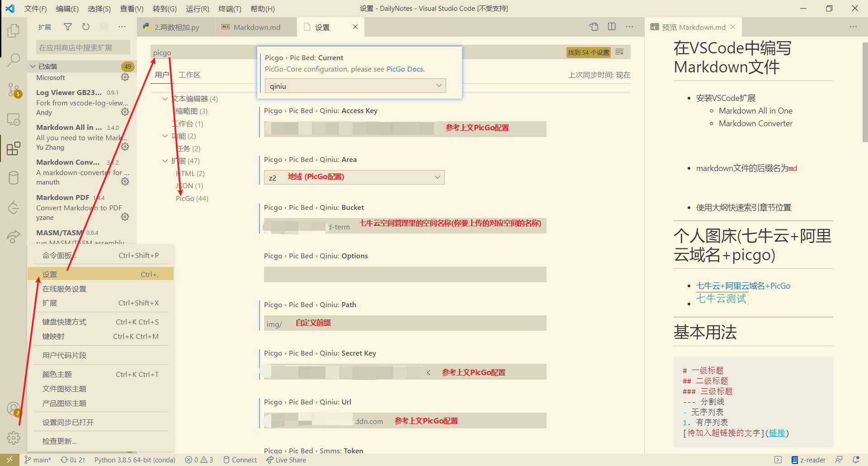The image size is (868, 466).
Task: Switch to the 2.两数相加.py tab
Action: click(x=176, y=27)
